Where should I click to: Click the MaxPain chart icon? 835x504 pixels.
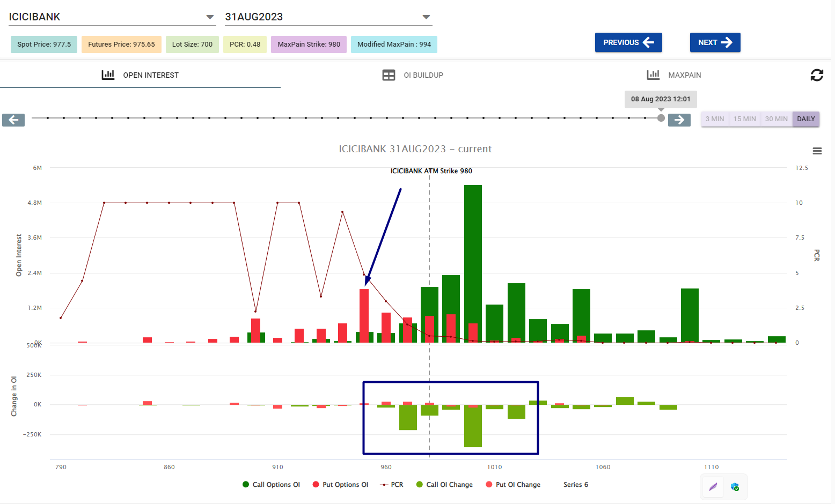[653, 75]
